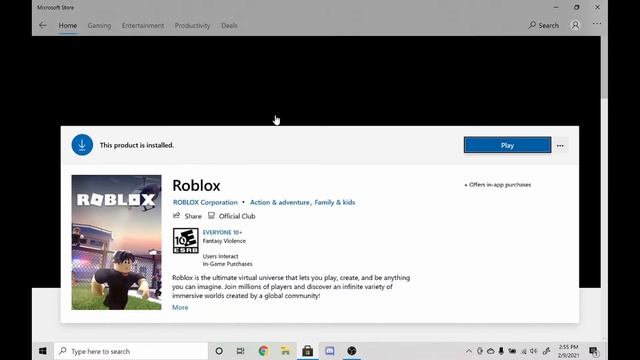Share the Roblox product page
Viewport: 640px width, 360px height.
tap(187, 216)
